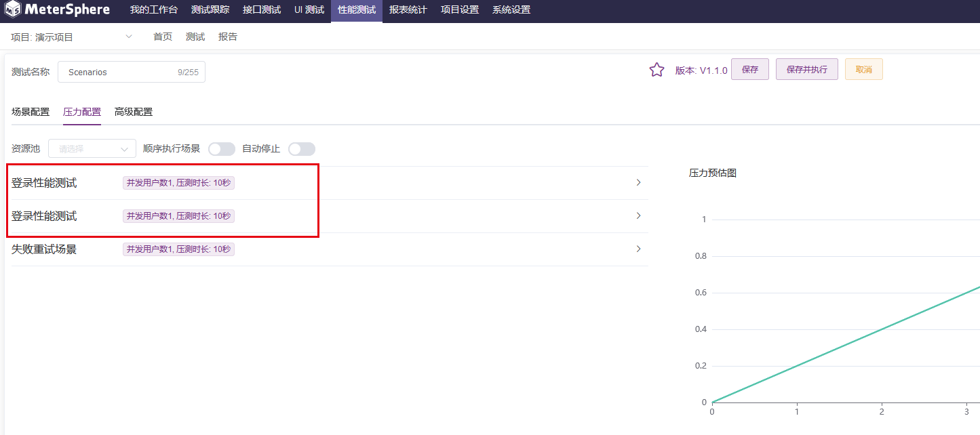
Task: Click the 版本: V1.1.0 label
Action: pyautogui.click(x=701, y=70)
